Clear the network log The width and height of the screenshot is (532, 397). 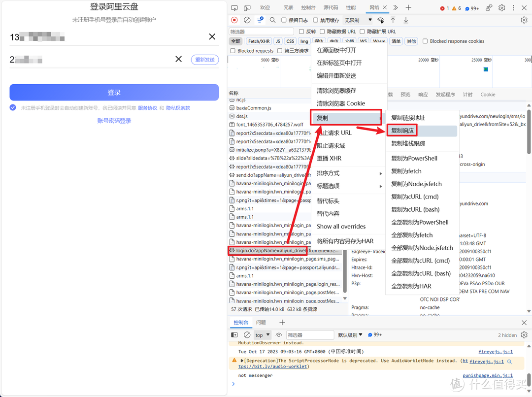point(247,20)
